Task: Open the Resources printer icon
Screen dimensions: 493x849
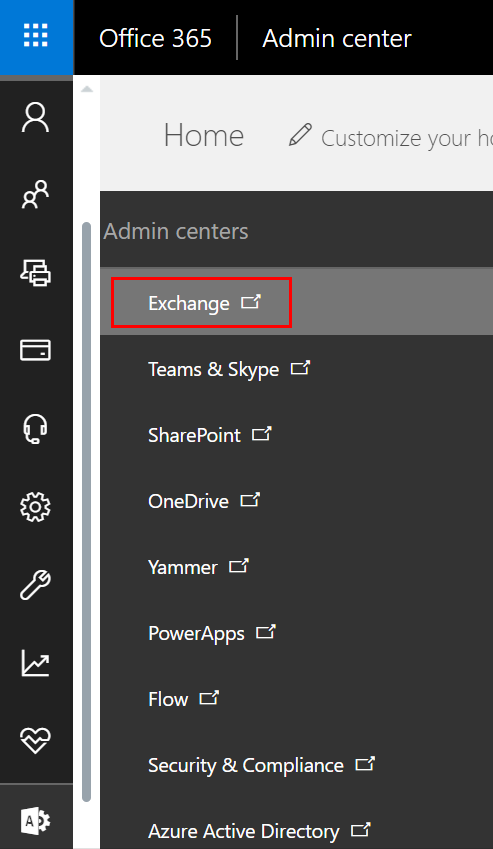Action: pos(36,273)
